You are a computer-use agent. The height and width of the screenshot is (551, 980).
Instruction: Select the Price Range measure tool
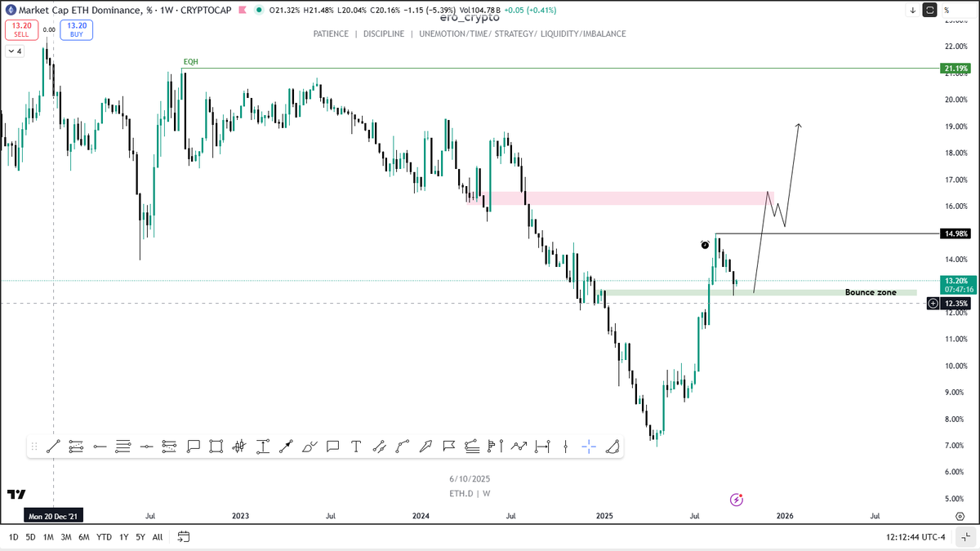pos(263,447)
